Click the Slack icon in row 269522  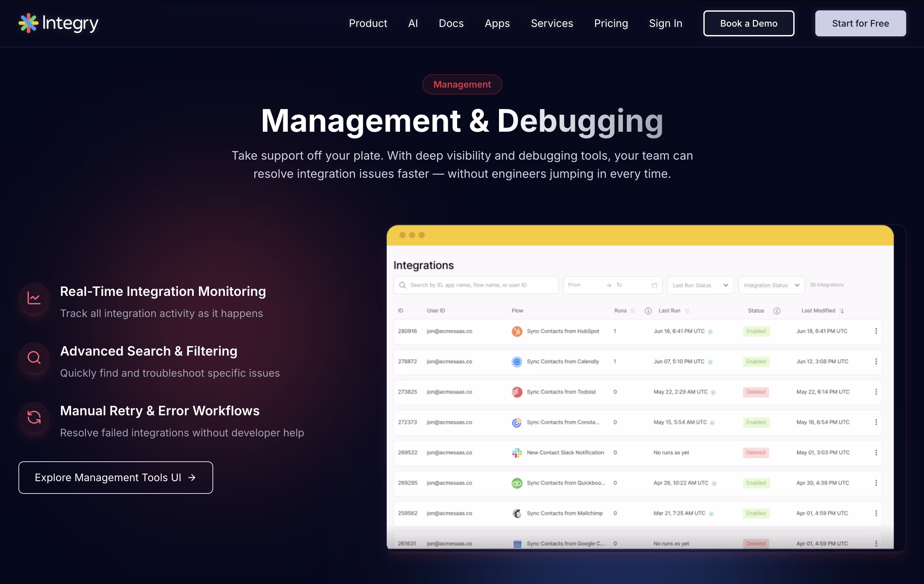pos(517,452)
